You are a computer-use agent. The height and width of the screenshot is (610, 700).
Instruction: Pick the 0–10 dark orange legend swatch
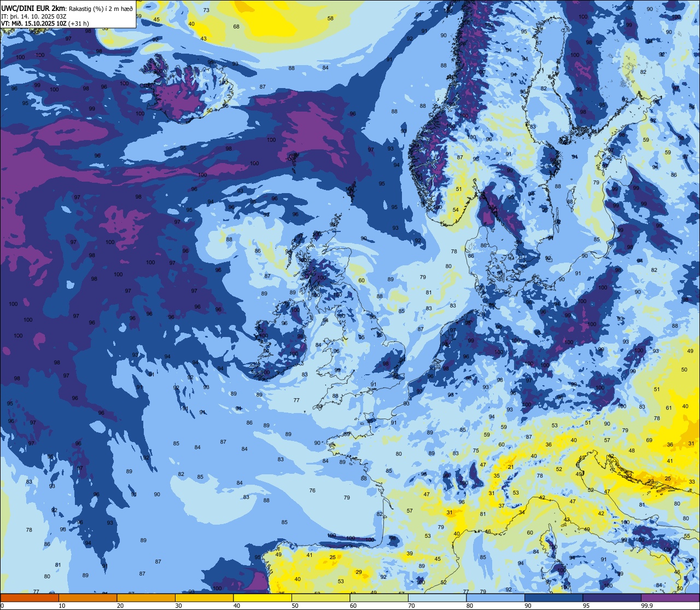point(30,597)
